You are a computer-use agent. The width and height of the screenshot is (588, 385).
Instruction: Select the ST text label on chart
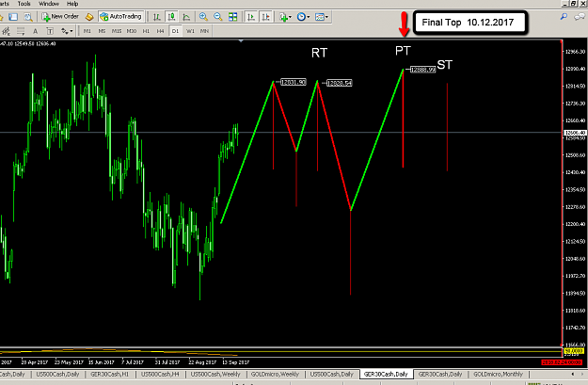(x=445, y=65)
